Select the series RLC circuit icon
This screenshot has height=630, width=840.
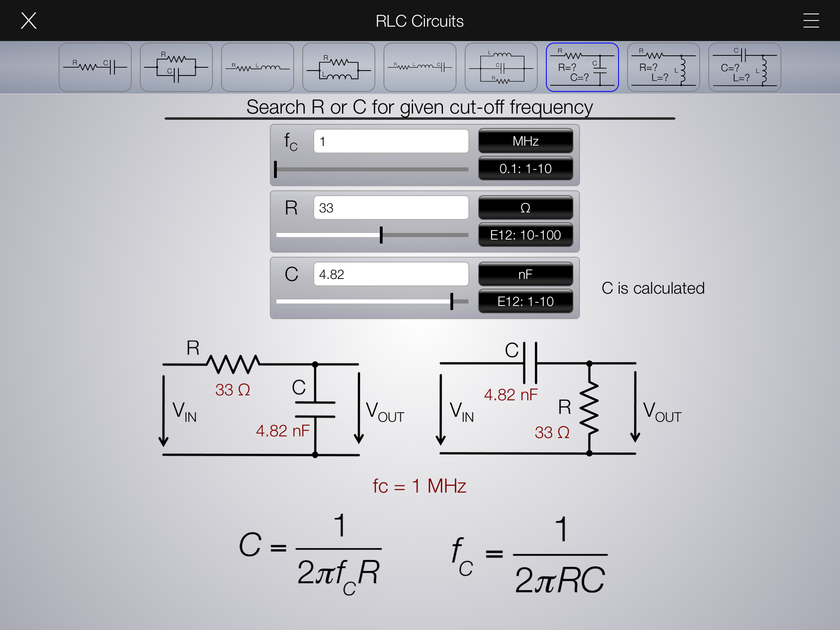point(420,67)
